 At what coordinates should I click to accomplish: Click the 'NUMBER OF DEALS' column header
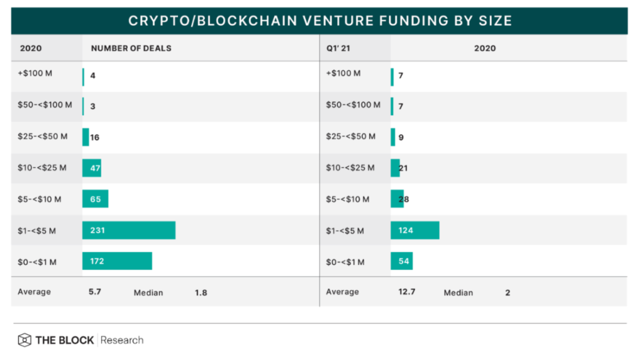[131, 48]
